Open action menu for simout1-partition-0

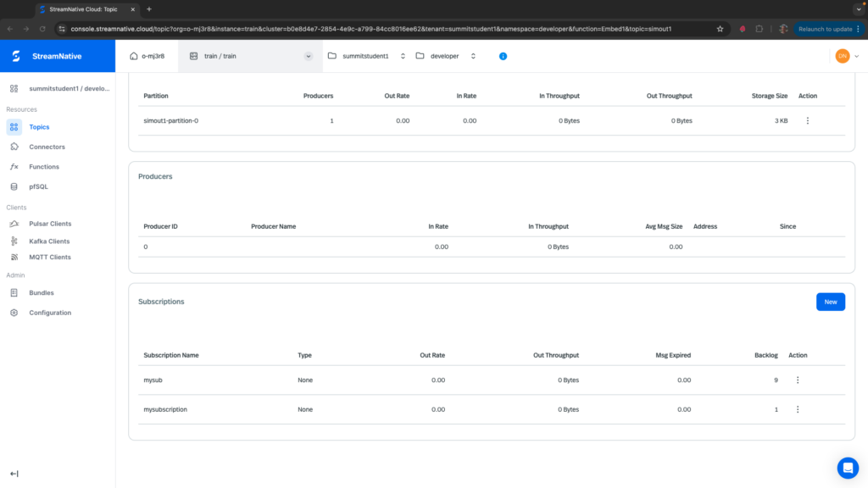tap(808, 120)
